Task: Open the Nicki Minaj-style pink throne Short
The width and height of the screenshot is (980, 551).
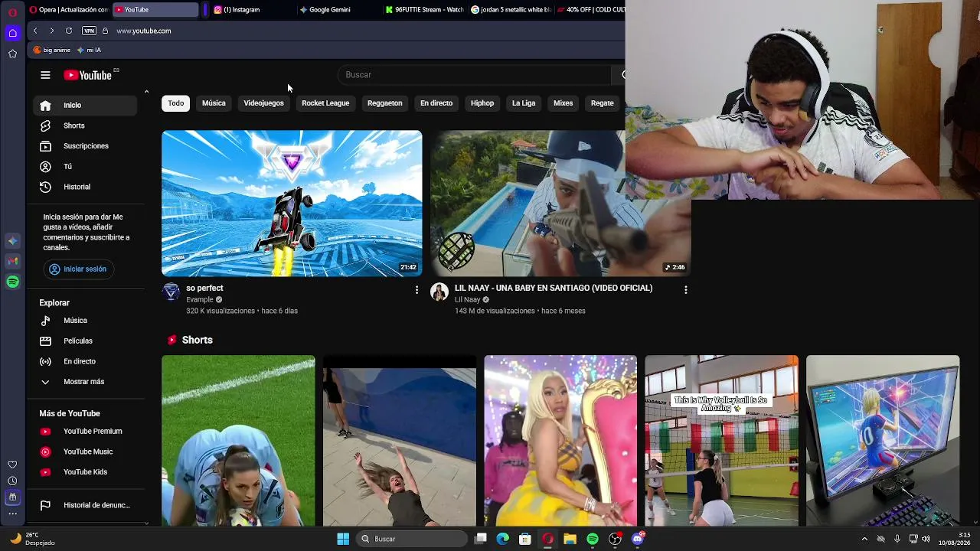Action: (x=560, y=441)
